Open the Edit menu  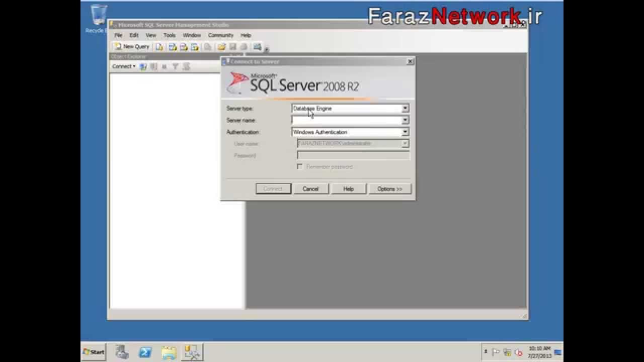click(134, 36)
